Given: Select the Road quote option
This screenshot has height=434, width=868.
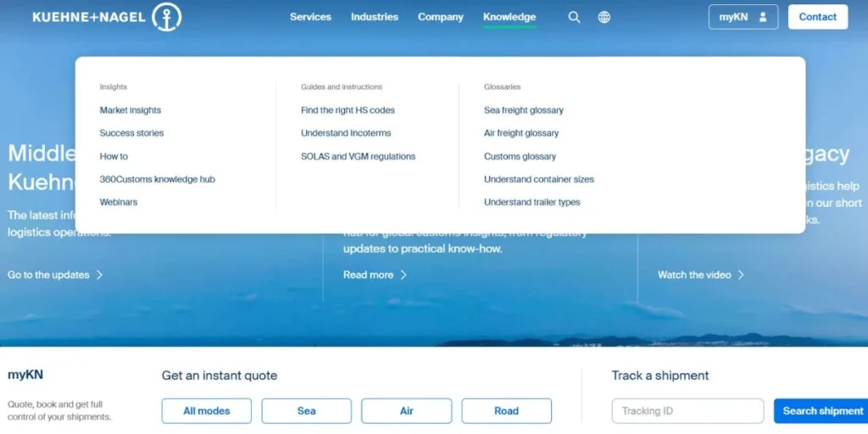Looking at the screenshot, I should point(507,411).
